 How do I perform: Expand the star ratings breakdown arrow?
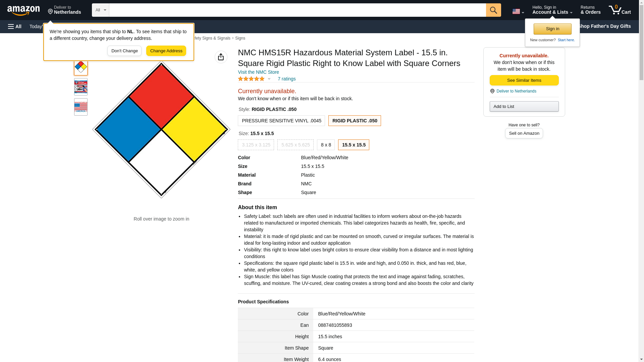tap(269, 79)
